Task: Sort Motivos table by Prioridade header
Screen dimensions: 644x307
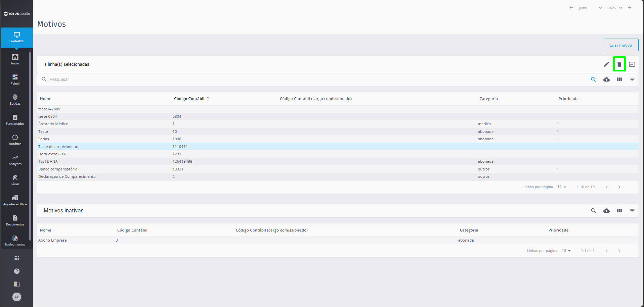Action: [568, 99]
